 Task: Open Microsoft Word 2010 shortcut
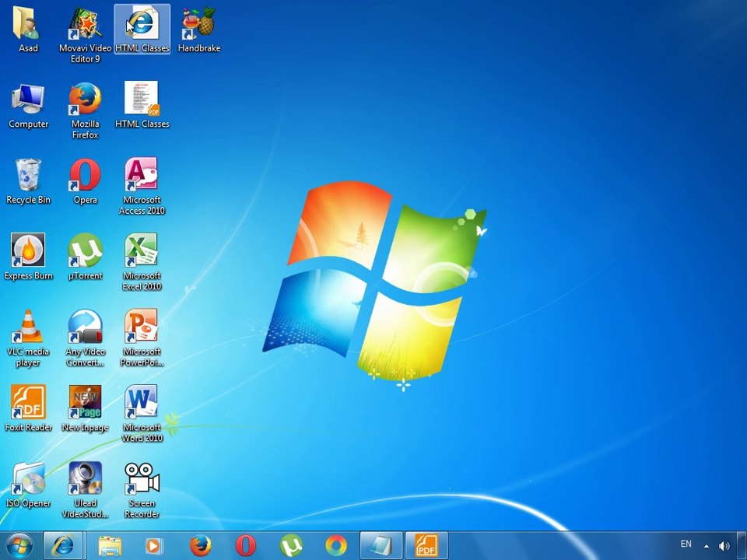pos(142,413)
